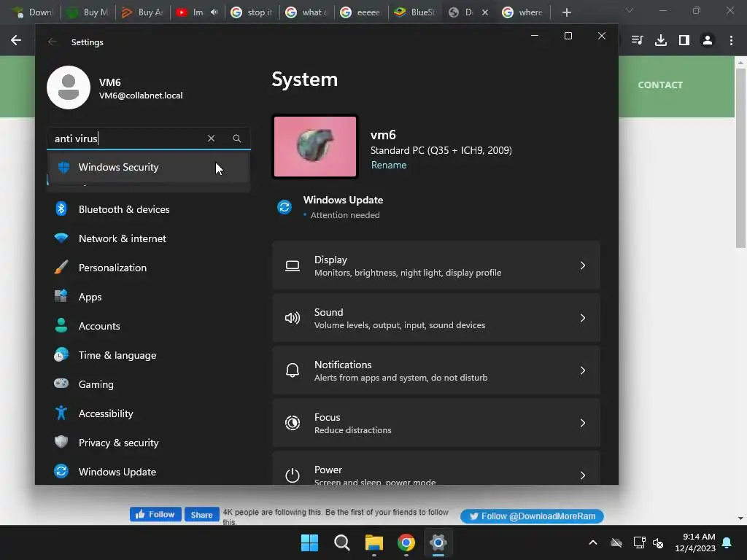Screen dimensions: 747x560
Task: Click the Display monitor icon
Action: point(293,265)
